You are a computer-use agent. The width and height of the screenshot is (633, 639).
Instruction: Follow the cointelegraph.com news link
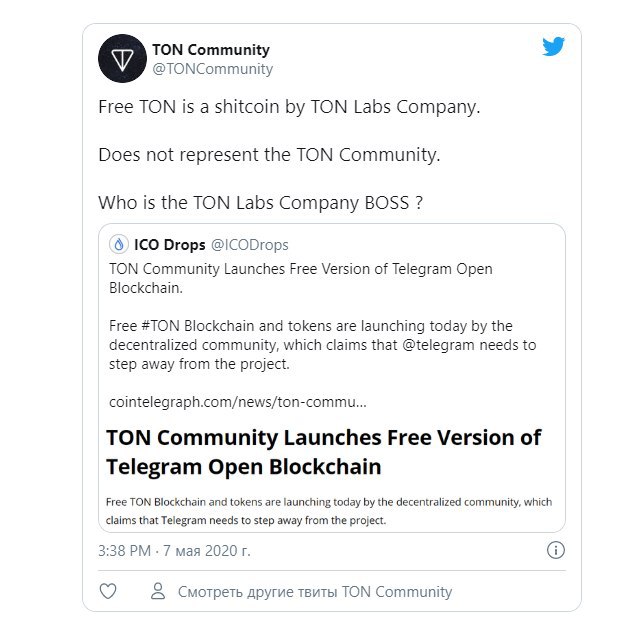pos(238,402)
